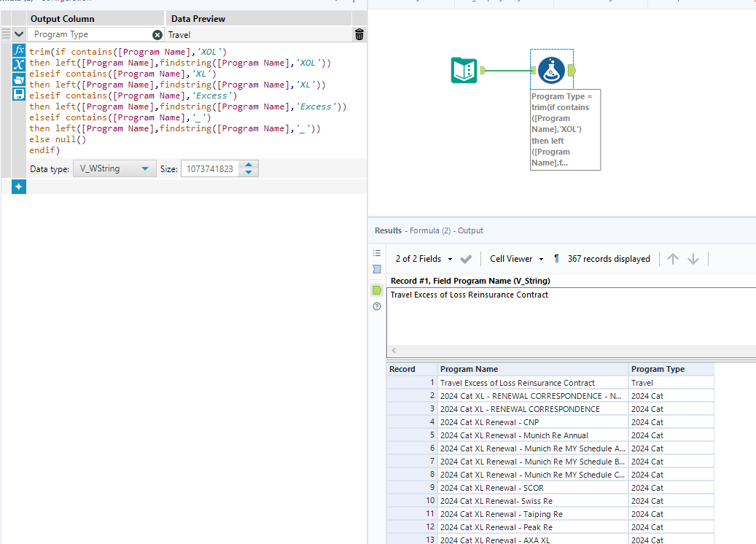Open the fx functions list icon
The width and height of the screenshot is (756, 544).
coord(19,51)
